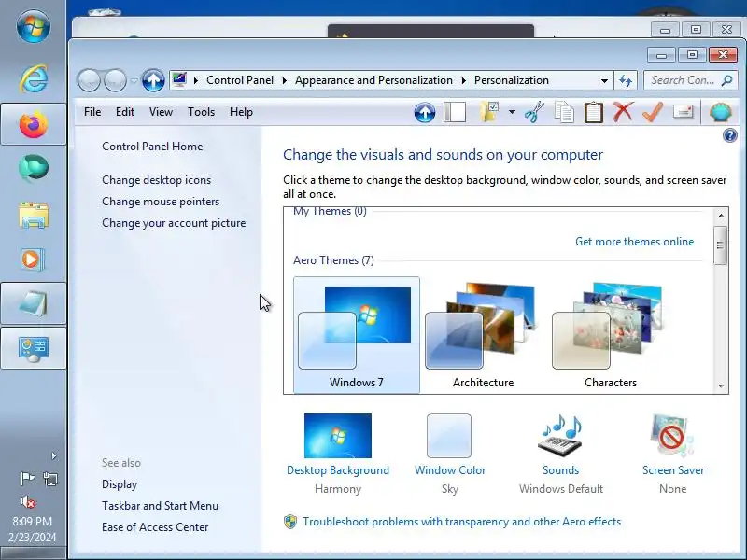The width and height of the screenshot is (747, 560).
Task: Open the File menu
Action: 92,112
